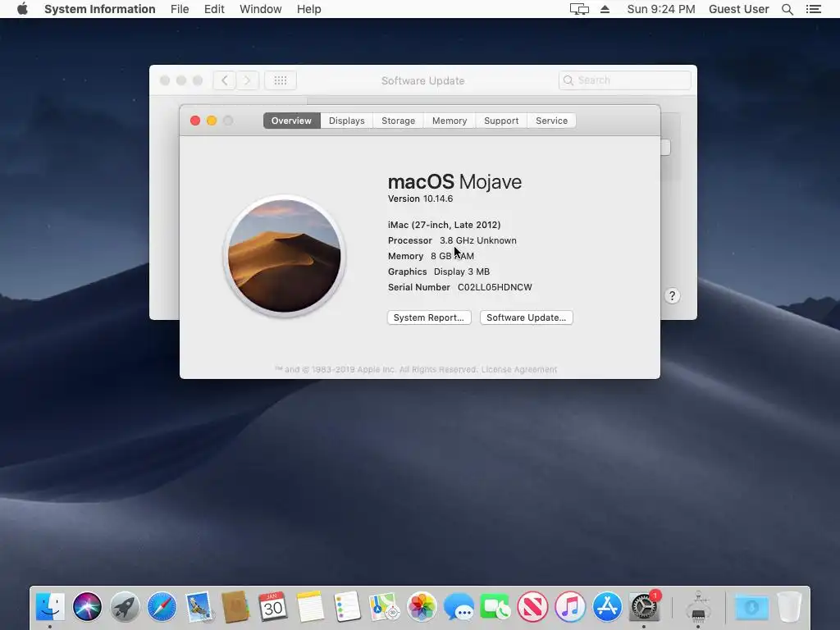
Task: Open the Mail stamp icon
Action: pyautogui.click(x=199, y=607)
